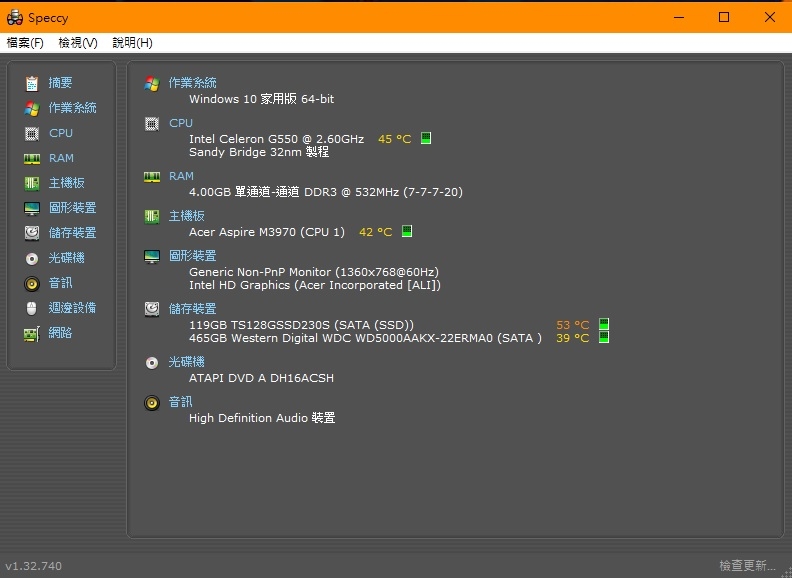Click the disc icon beside summary 光碟機 heading
Viewport: 792px width, 578px height.
pos(152,363)
